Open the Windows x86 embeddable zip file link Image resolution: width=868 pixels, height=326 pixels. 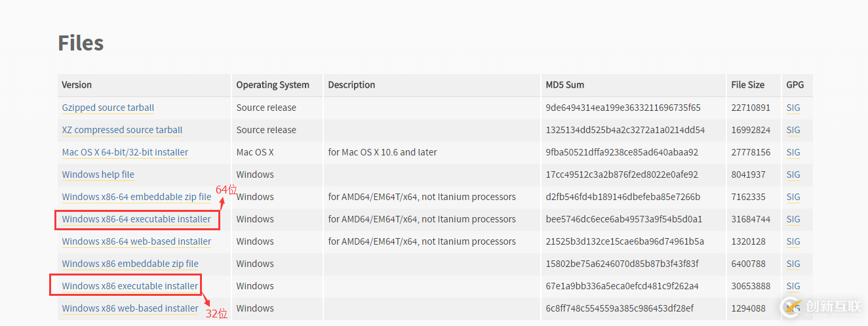(x=130, y=264)
